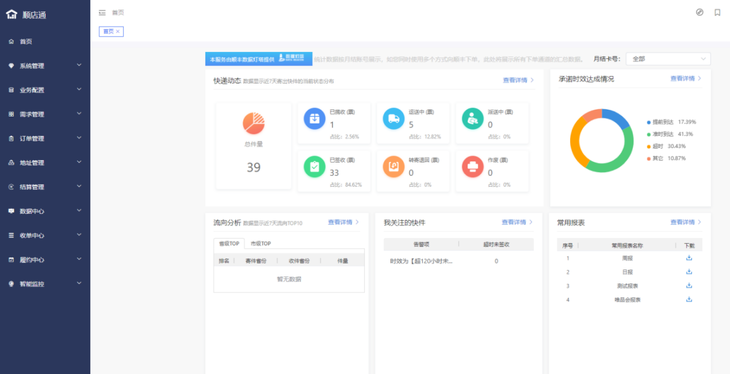Viewport: 730px width, 374px height.
Task: Click the 已揽收 blue package icon
Action: 314,118
